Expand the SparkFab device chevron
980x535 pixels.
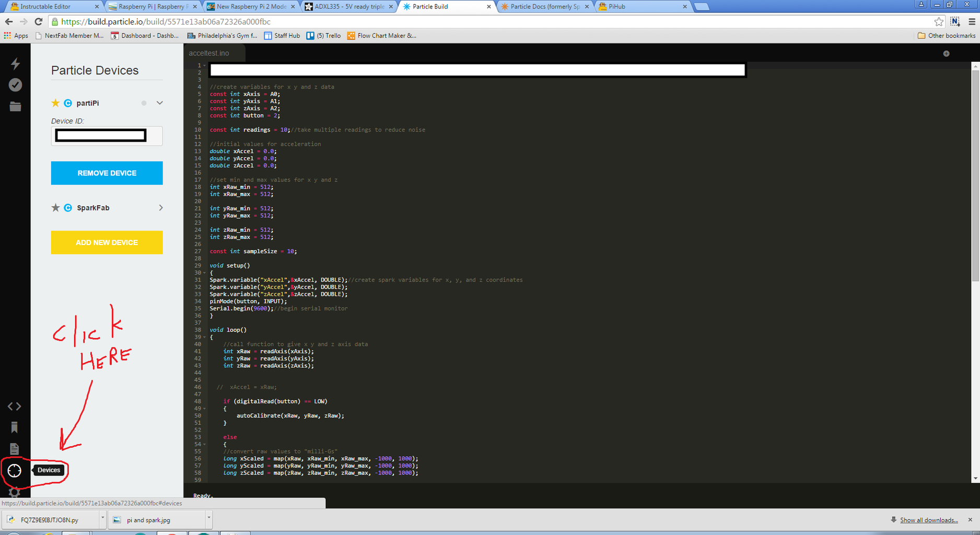[160, 207]
